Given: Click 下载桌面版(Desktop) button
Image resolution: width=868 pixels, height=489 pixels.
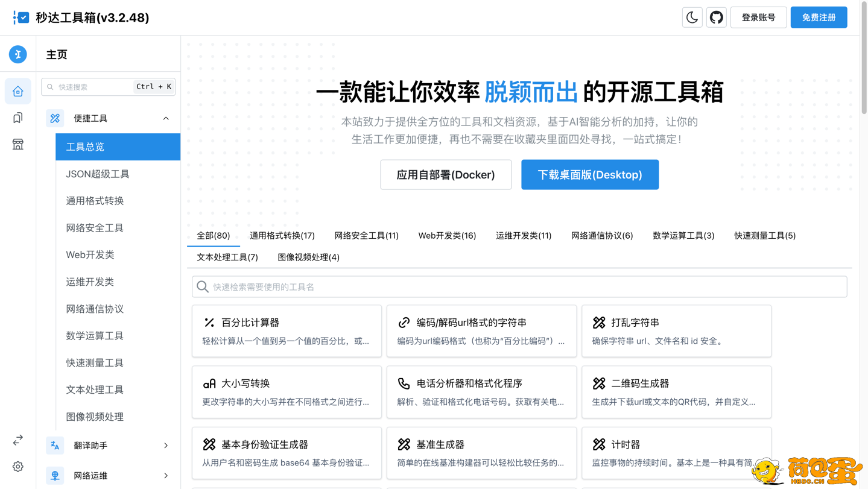Looking at the screenshot, I should click(x=590, y=175).
